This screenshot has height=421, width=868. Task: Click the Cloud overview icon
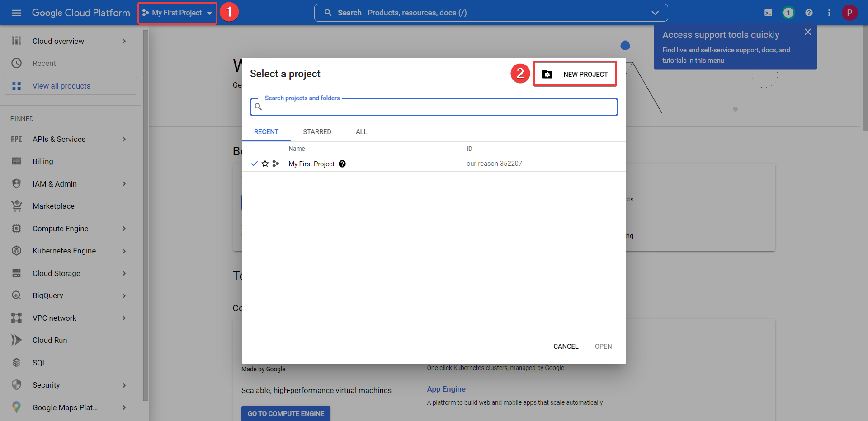(x=16, y=41)
